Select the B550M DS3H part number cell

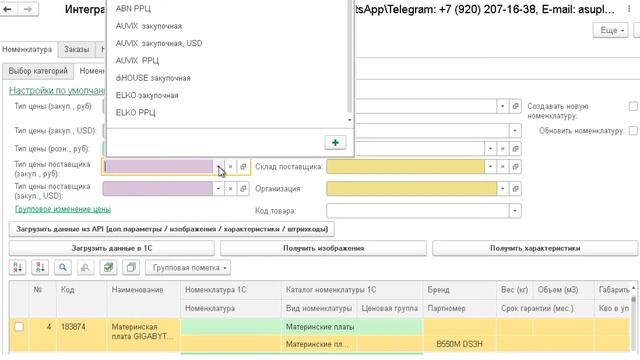(x=460, y=344)
